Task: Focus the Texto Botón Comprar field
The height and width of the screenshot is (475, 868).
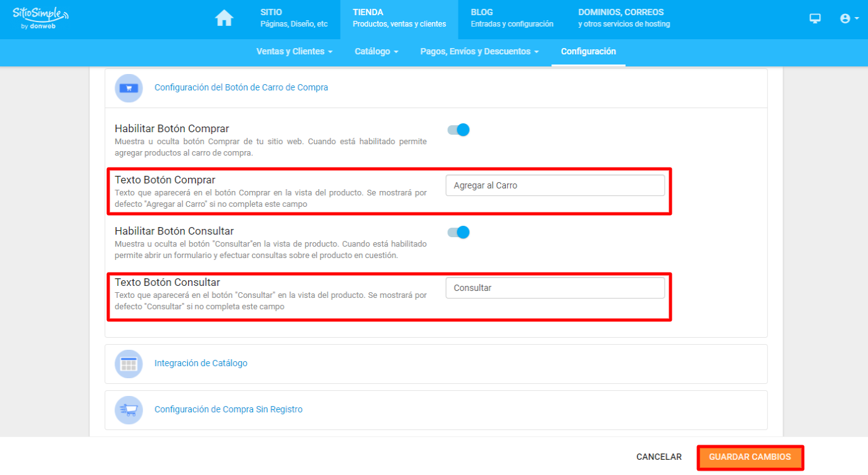Action: (555, 185)
